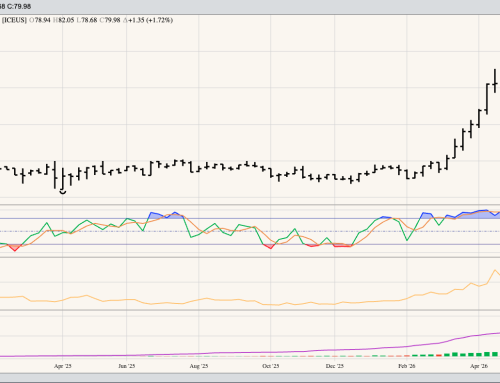Click the Dec '25 date axis label
This screenshot has height=383, width=500.
335,366
